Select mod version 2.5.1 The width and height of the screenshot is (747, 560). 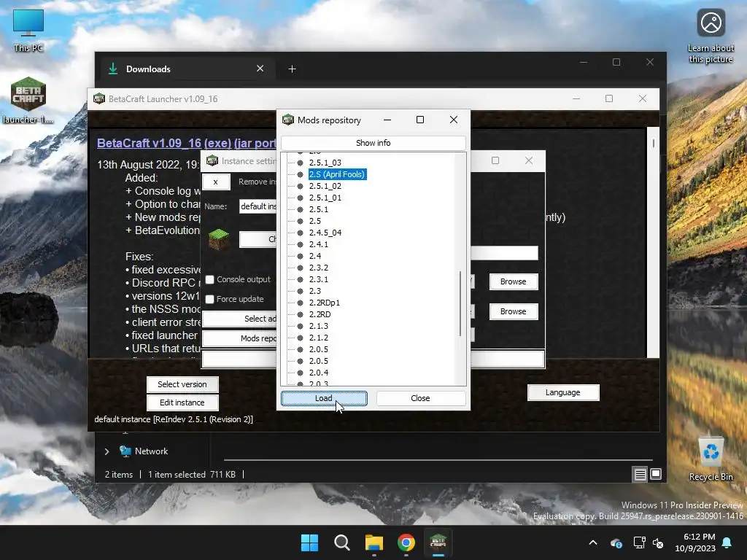(318, 209)
